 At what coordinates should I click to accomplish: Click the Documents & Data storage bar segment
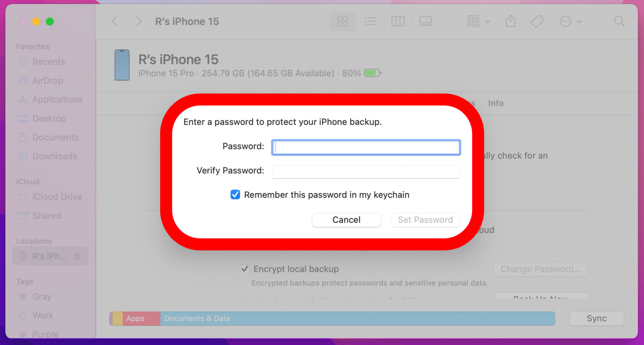click(x=357, y=318)
